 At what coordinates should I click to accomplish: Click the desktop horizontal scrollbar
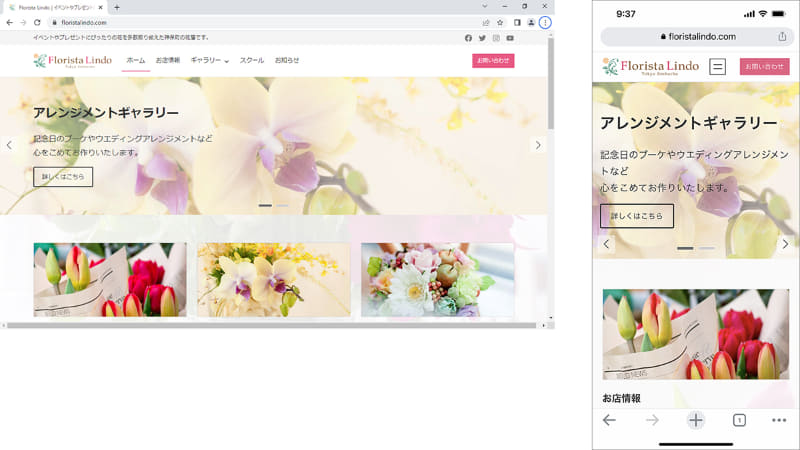(271, 325)
